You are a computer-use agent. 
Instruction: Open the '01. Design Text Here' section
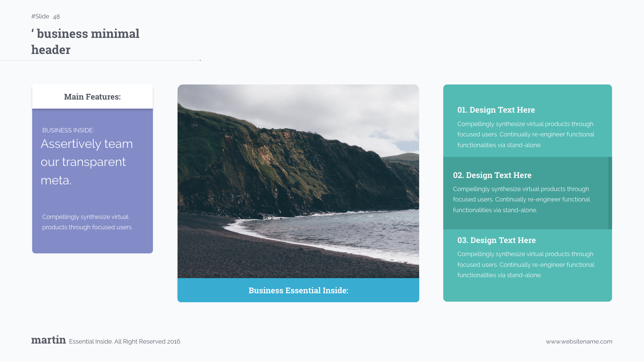[496, 110]
